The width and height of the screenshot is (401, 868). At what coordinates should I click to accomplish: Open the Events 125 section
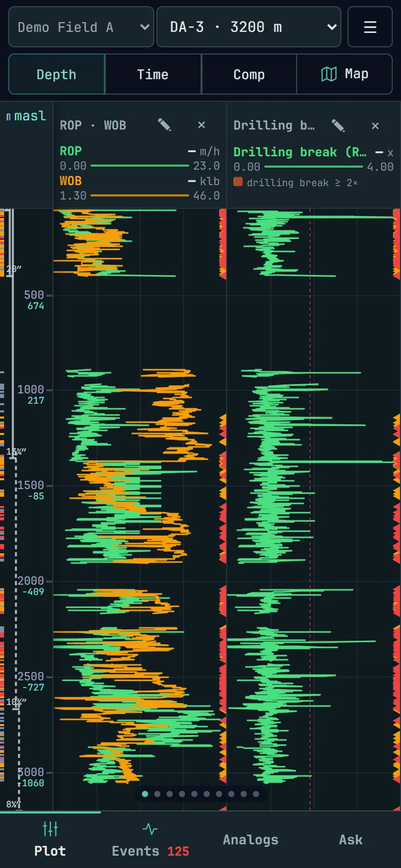150,840
